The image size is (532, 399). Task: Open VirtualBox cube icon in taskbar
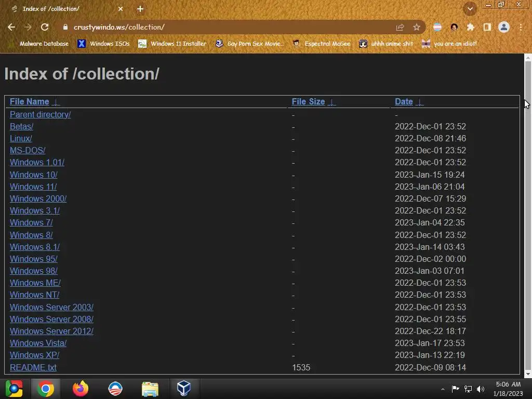click(183, 389)
